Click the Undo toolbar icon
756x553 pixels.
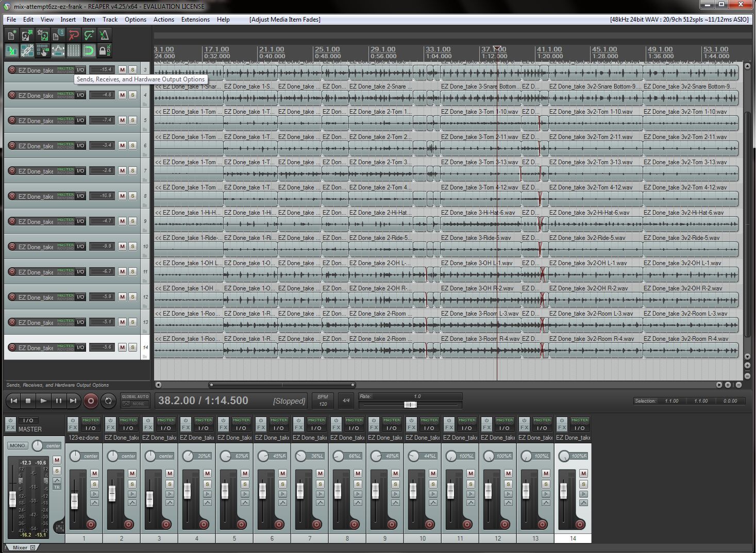click(x=74, y=35)
